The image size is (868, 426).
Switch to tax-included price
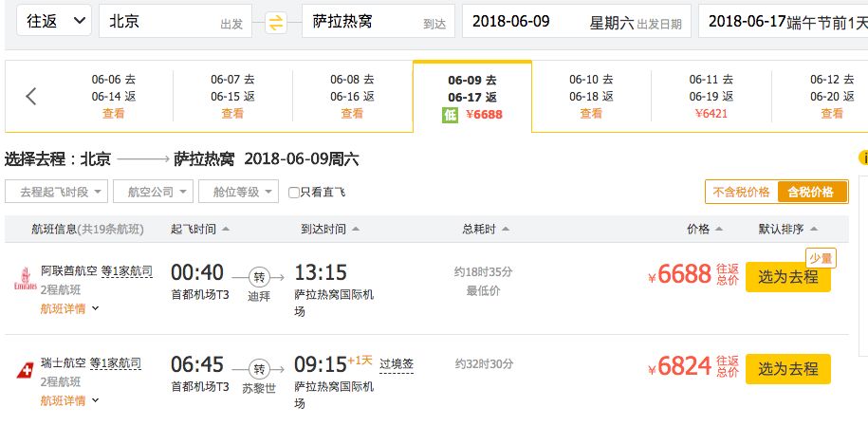(811, 193)
